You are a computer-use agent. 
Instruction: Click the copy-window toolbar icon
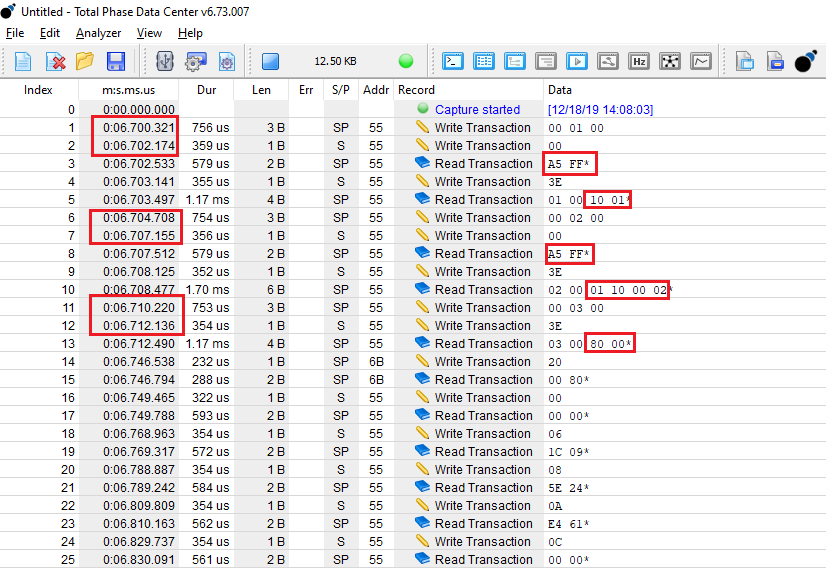(x=745, y=61)
